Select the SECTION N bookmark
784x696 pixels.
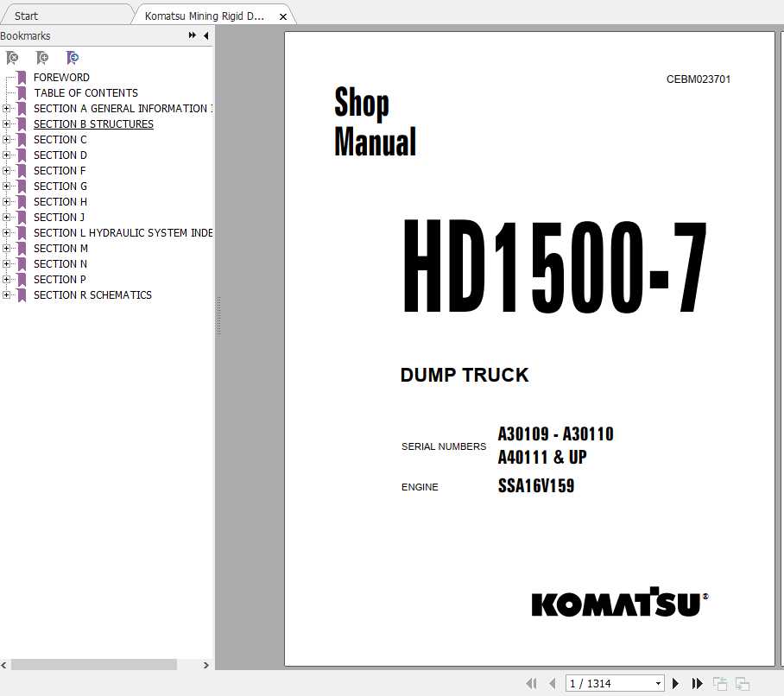[60, 263]
